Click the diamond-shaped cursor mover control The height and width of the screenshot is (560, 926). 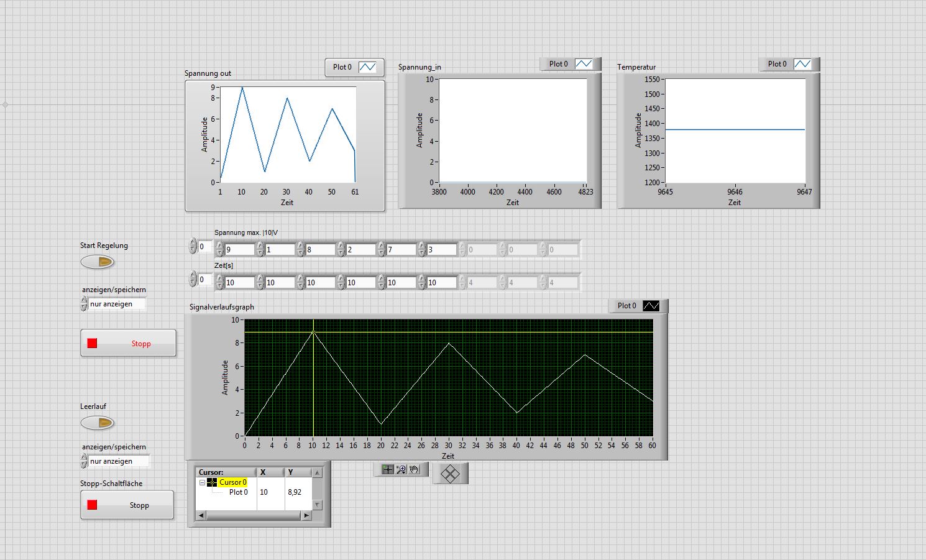pos(450,474)
